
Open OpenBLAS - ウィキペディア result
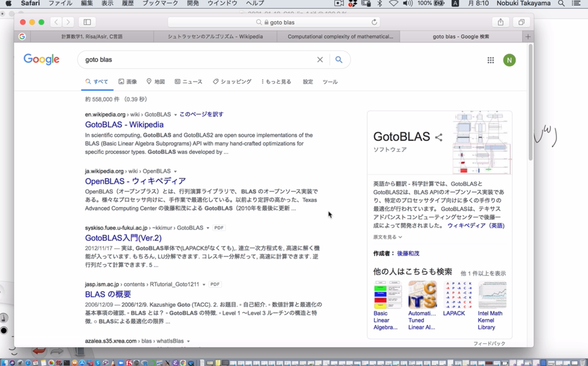[135, 181]
